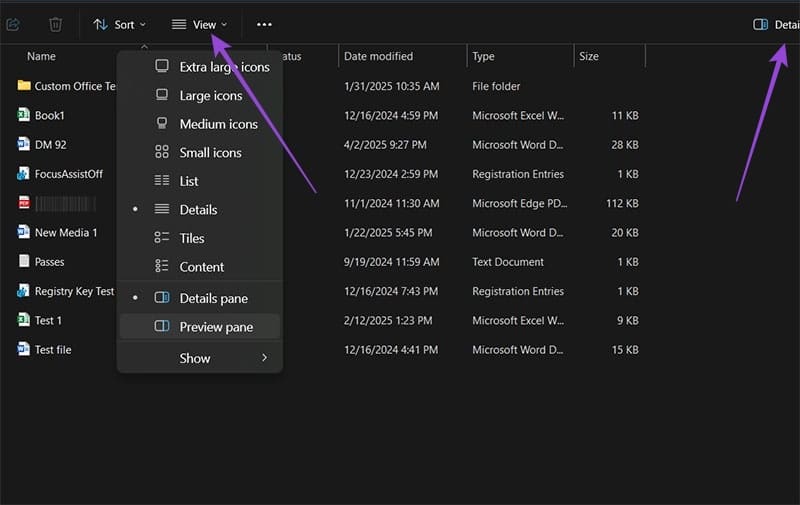This screenshot has height=505, width=800.
Task: Click the Custom Office Templates folder icon
Action: point(23,85)
